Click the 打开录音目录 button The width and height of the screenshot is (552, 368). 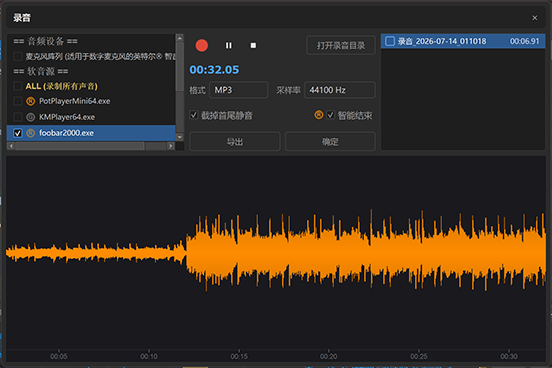click(341, 45)
